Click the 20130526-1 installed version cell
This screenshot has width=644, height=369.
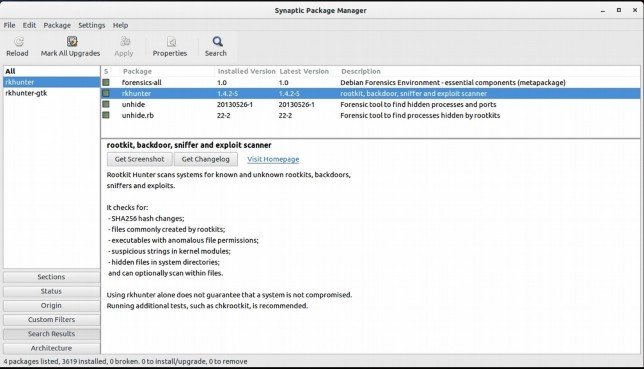[x=235, y=104]
